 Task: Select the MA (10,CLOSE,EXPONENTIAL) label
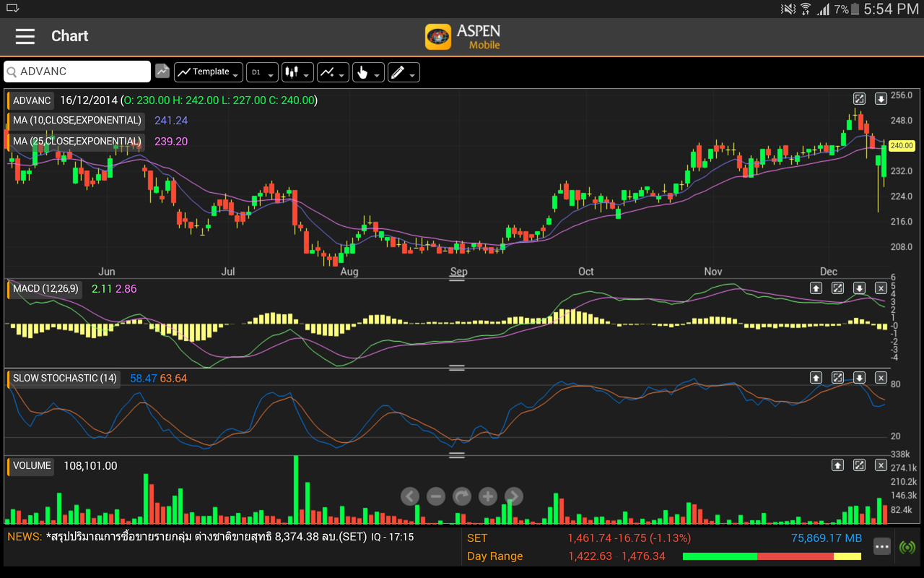[77, 121]
